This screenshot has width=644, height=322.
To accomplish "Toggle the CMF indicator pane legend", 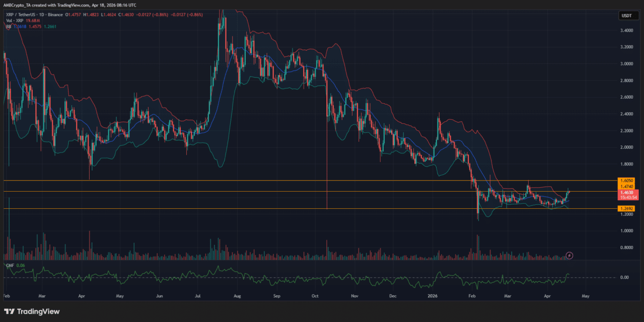I will (10, 266).
